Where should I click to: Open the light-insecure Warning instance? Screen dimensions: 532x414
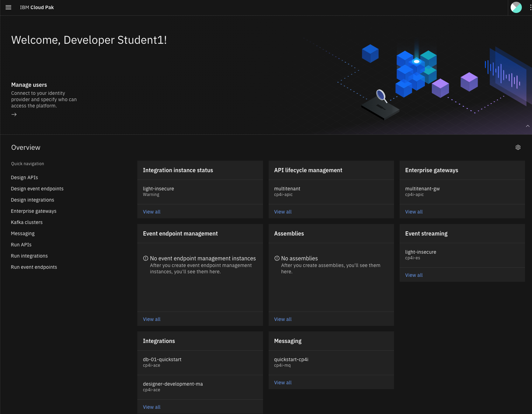coord(200,192)
